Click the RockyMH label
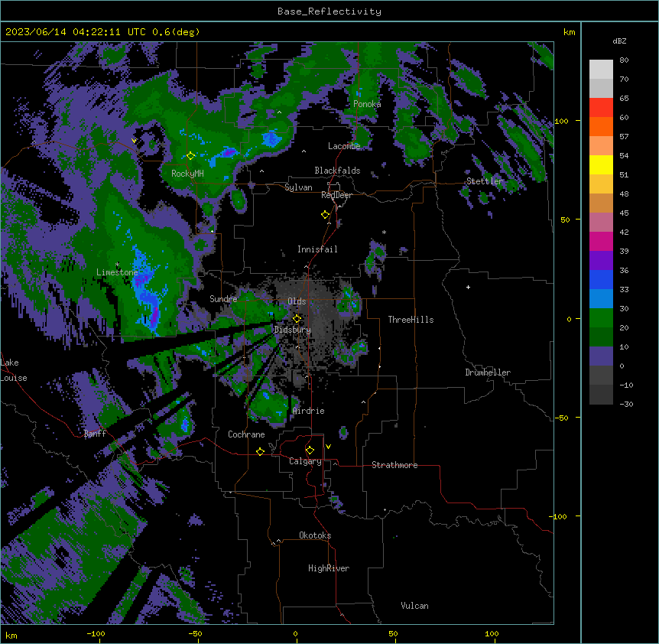Screen dimensions: 659x644 click(x=187, y=174)
